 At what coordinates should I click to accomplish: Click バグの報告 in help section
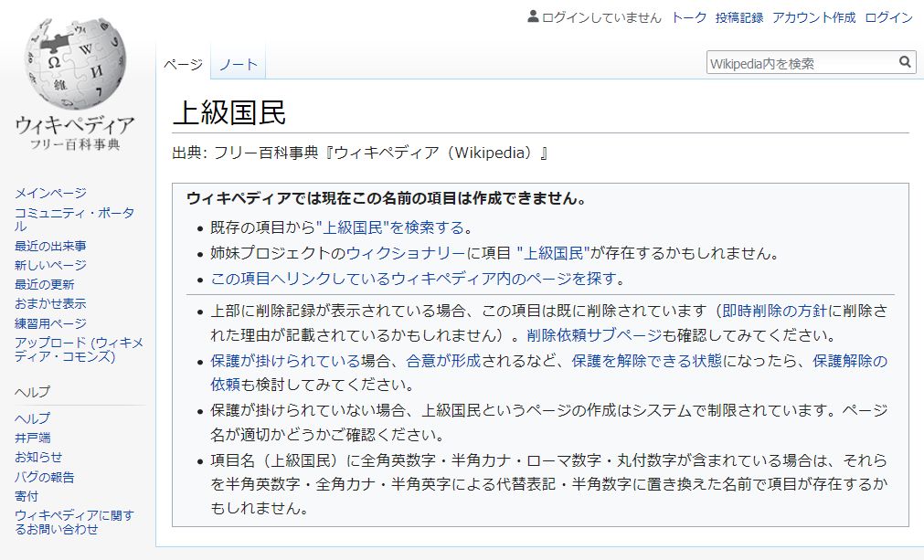pyautogui.click(x=44, y=477)
